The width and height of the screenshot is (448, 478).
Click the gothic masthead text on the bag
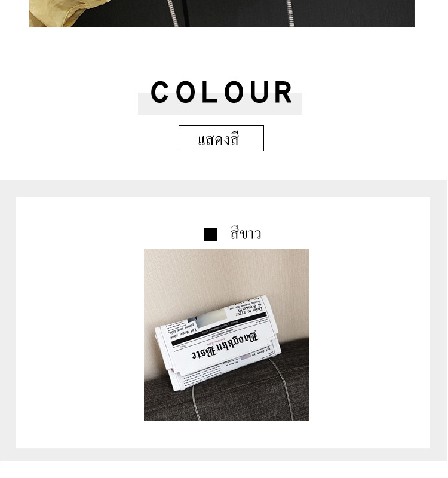click(x=226, y=347)
